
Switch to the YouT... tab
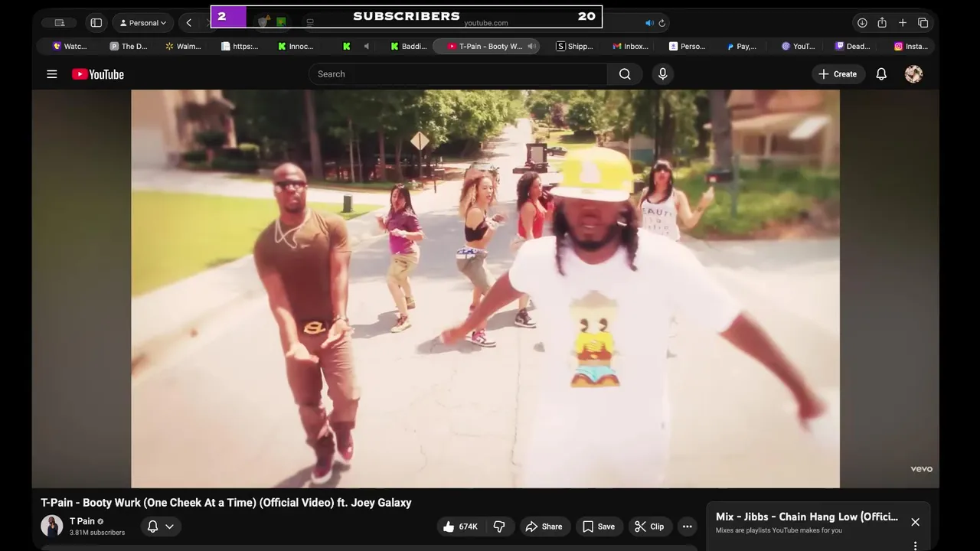[x=798, y=46]
